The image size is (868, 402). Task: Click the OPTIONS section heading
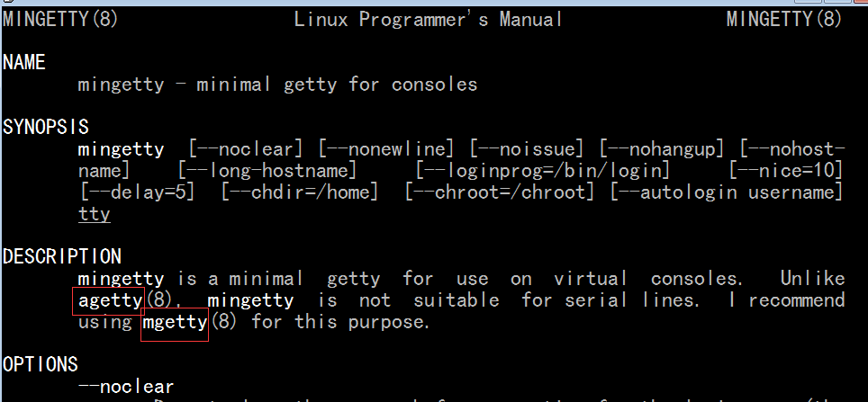point(41,365)
